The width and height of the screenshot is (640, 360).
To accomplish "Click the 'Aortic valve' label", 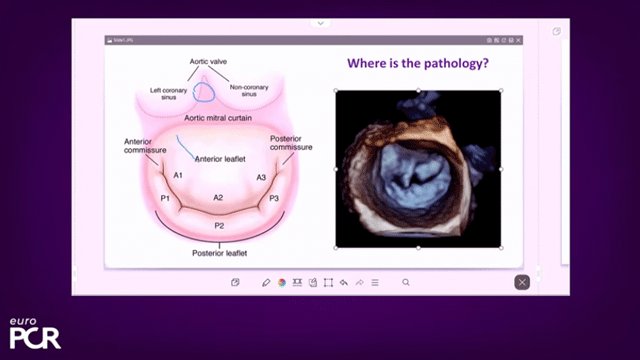I will 208,62.
